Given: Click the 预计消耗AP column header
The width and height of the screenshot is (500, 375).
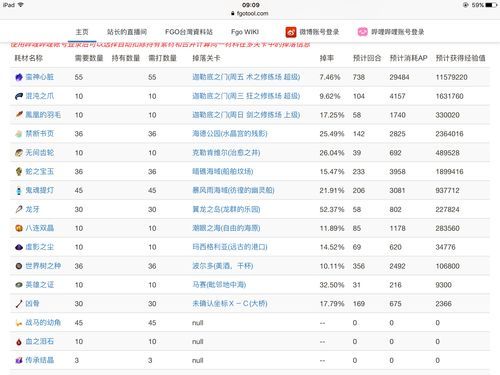Looking at the screenshot, I should tap(408, 58).
